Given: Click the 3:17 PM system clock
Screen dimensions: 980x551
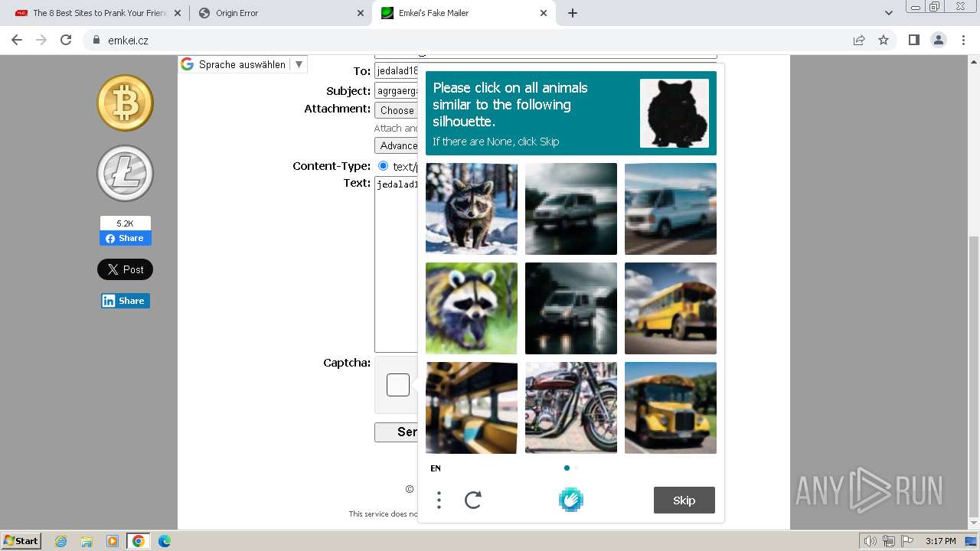Looking at the screenshot, I should click(x=940, y=542).
